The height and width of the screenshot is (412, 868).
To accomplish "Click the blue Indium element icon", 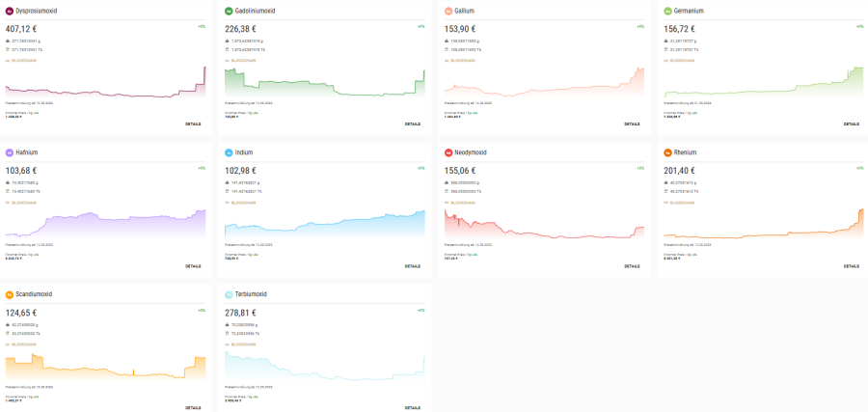I will point(229,152).
